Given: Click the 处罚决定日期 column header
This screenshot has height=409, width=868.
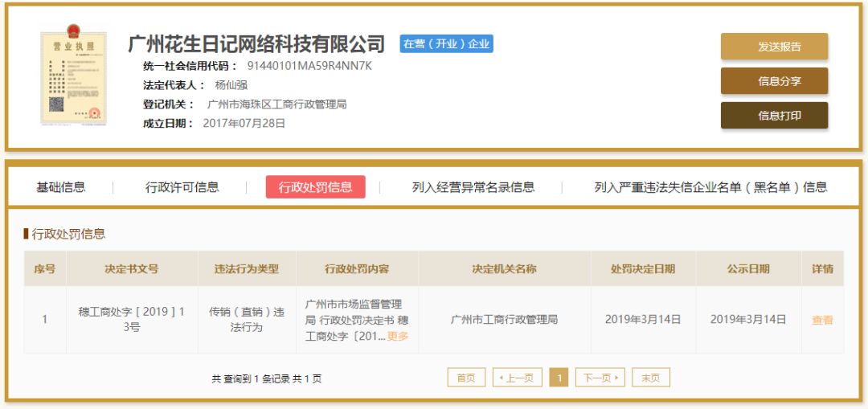Looking at the screenshot, I should [x=643, y=268].
